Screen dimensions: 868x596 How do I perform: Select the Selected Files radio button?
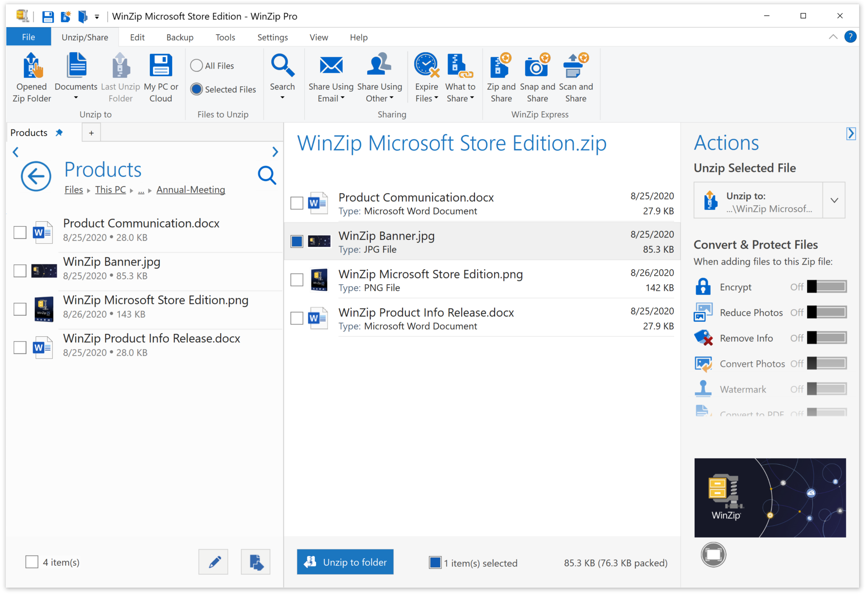(196, 89)
